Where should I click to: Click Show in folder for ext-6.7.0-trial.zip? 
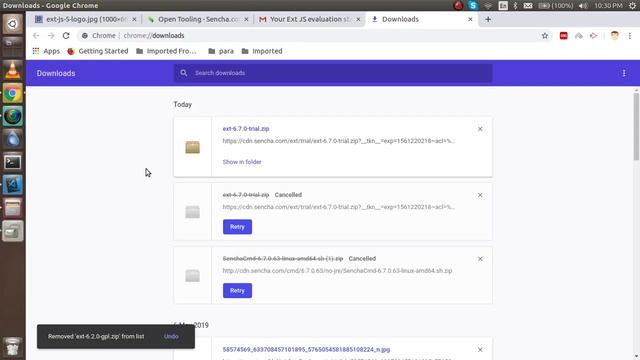(242, 162)
